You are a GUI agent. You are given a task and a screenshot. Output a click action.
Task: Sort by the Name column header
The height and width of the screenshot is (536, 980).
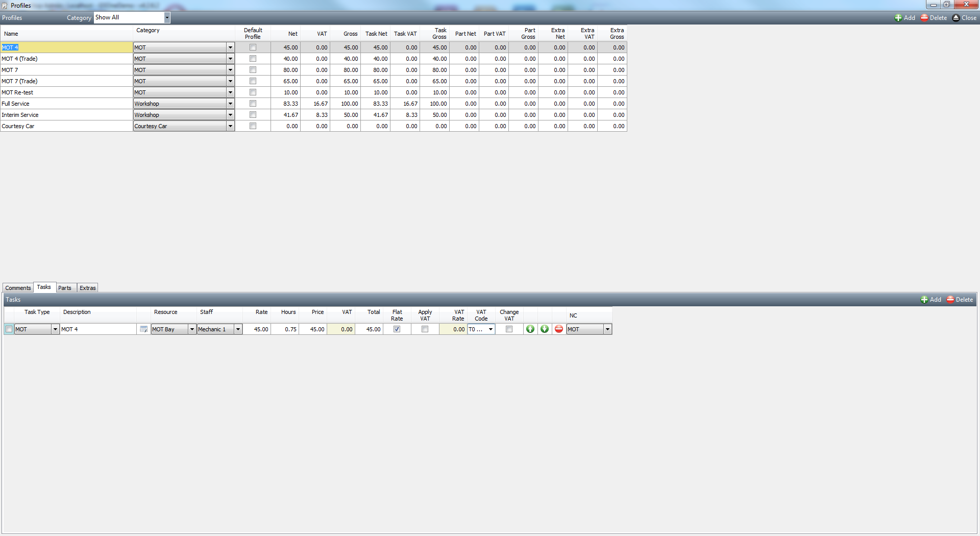point(66,34)
